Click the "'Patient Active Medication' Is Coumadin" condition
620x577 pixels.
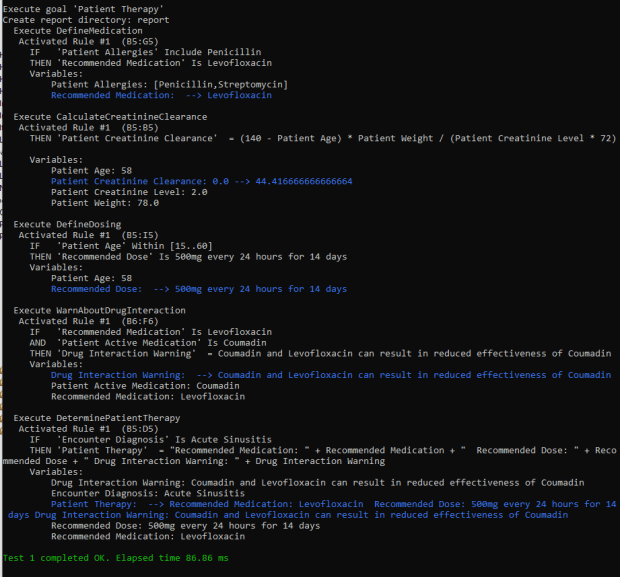click(152, 342)
